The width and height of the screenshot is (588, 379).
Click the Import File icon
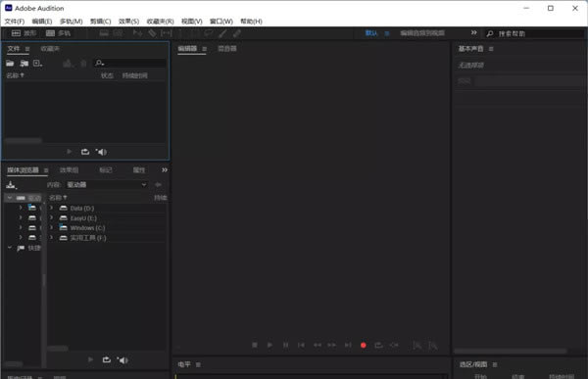(24, 63)
